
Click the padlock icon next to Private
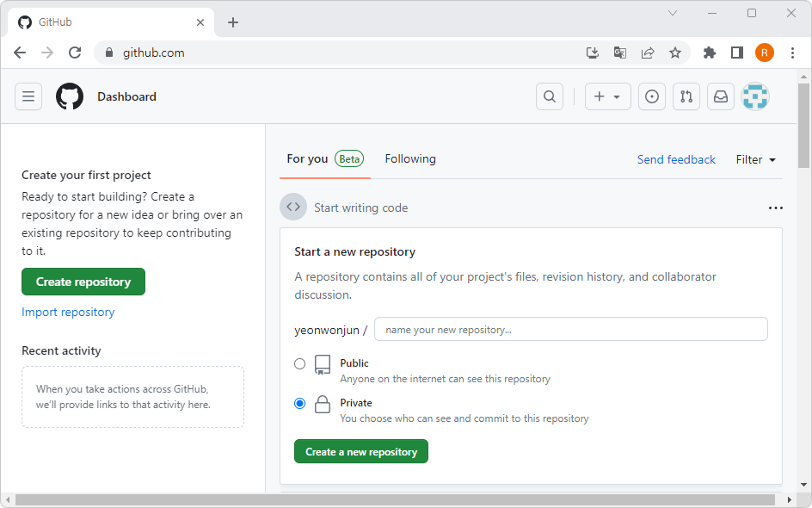point(323,405)
